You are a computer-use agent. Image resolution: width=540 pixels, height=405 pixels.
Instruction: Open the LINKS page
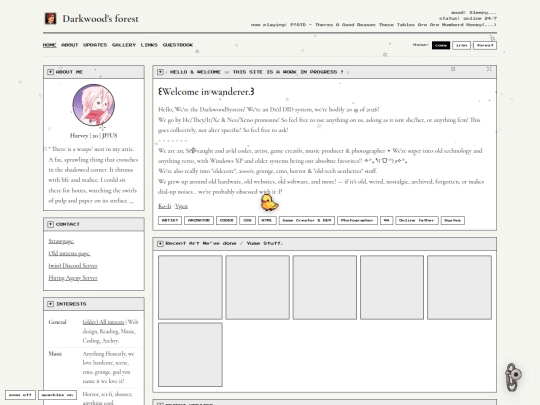coord(149,45)
